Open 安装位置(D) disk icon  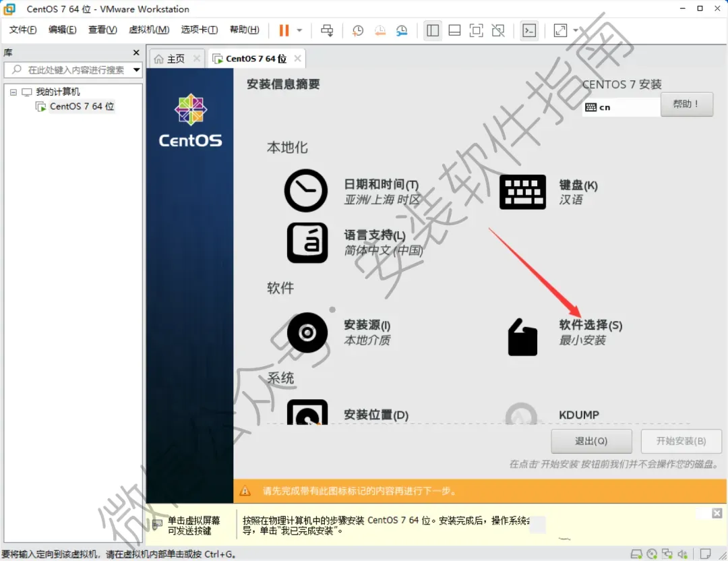[x=307, y=412]
